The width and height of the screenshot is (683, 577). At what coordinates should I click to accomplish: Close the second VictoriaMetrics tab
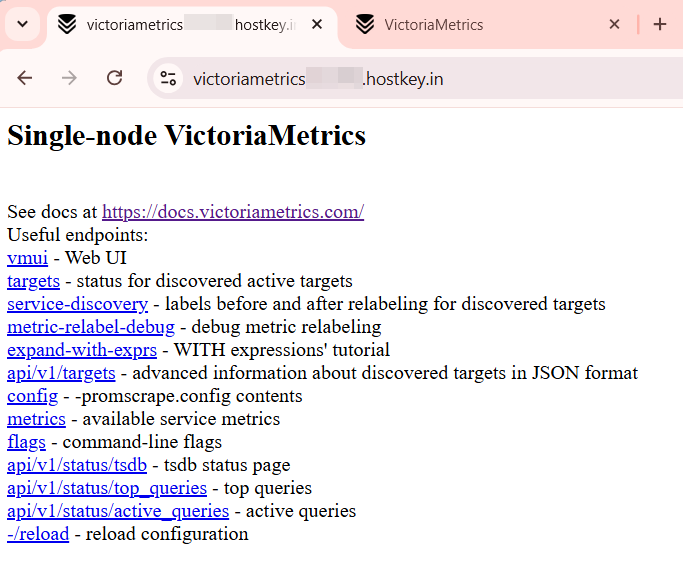click(x=615, y=25)
